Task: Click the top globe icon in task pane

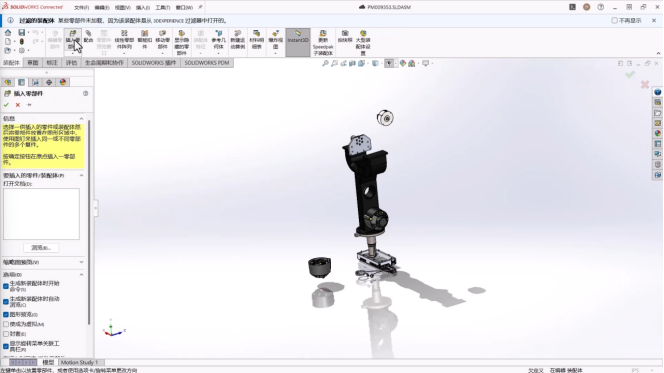Action: tap(658, 92)
